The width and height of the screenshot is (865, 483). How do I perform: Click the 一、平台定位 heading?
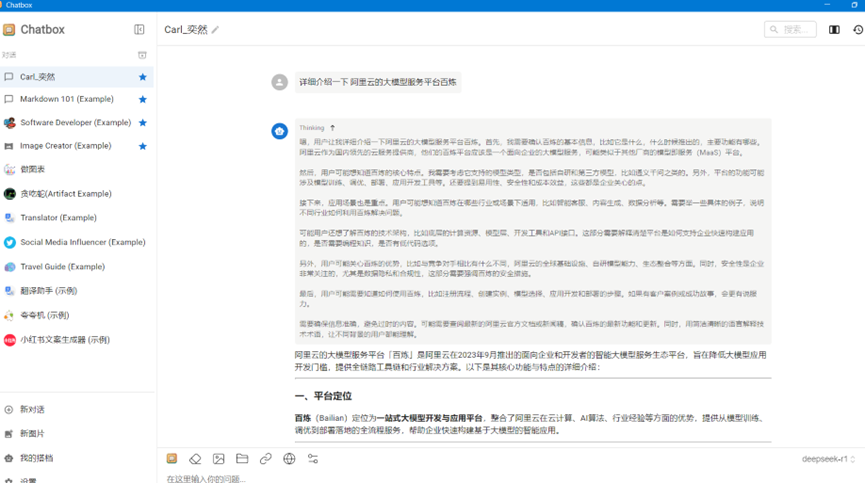coord(323,396)
